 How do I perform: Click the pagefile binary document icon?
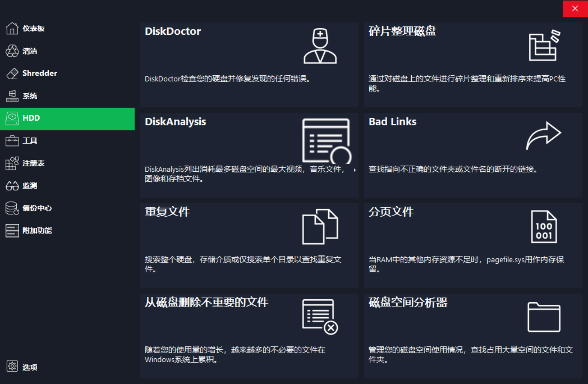click(544, 226)
